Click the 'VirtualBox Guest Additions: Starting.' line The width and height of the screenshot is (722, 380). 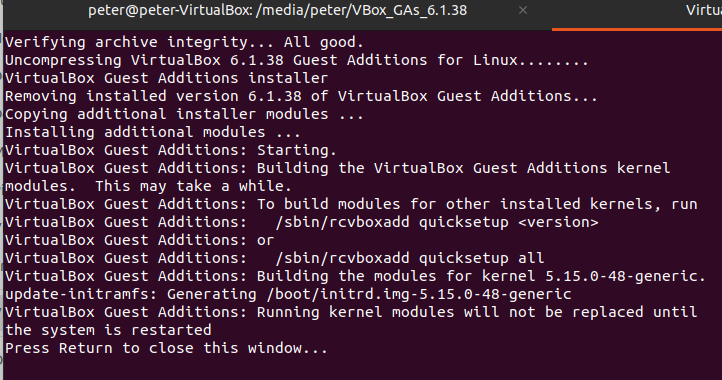(x=171, y=150)
